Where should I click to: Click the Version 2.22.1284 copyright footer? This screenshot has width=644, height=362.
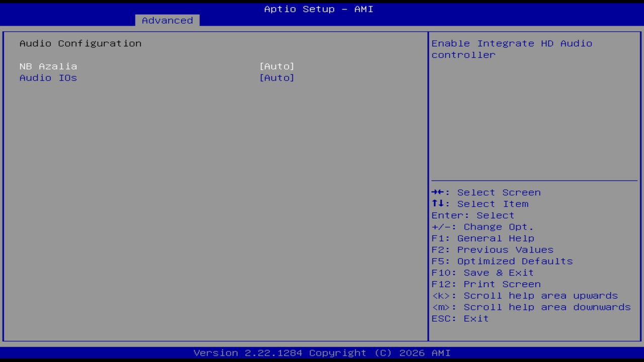pyautogui.click(x=322, y=353)
